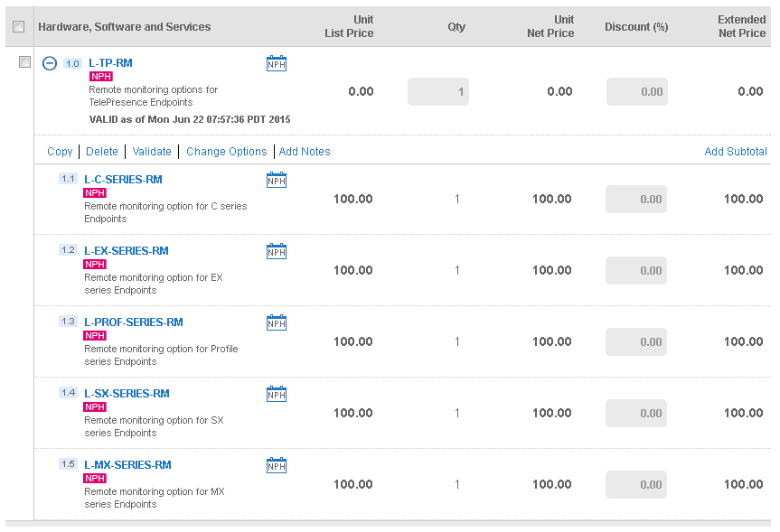Click the pink NPH badge under L-C-SERIES-RM

click(95, 193)
